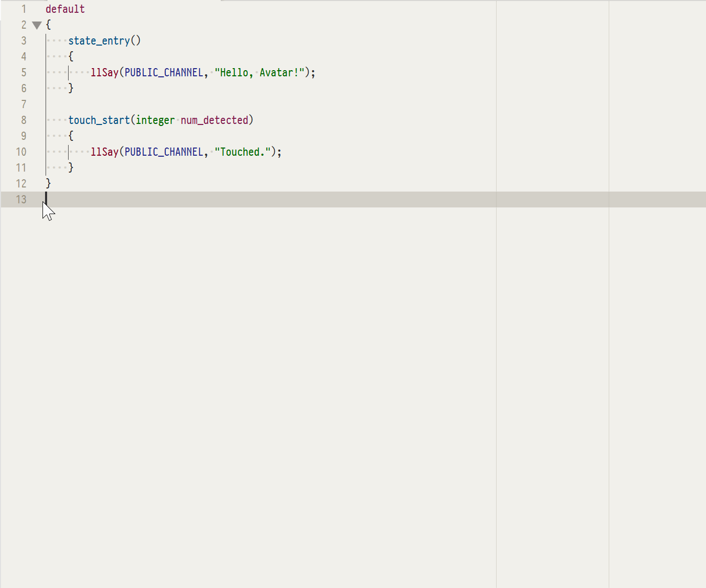The height and width of the screenshot is (588, 706).
Task: Click line number 3 in the gutter
Action: pyautogui.click(x=24, y=41)
